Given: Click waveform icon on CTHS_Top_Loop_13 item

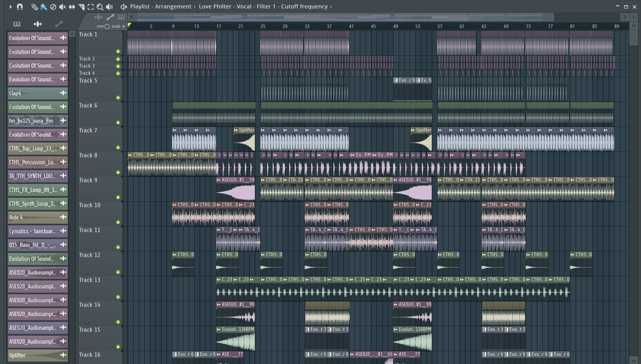Looking at the screenshot, I should [63, 148].
